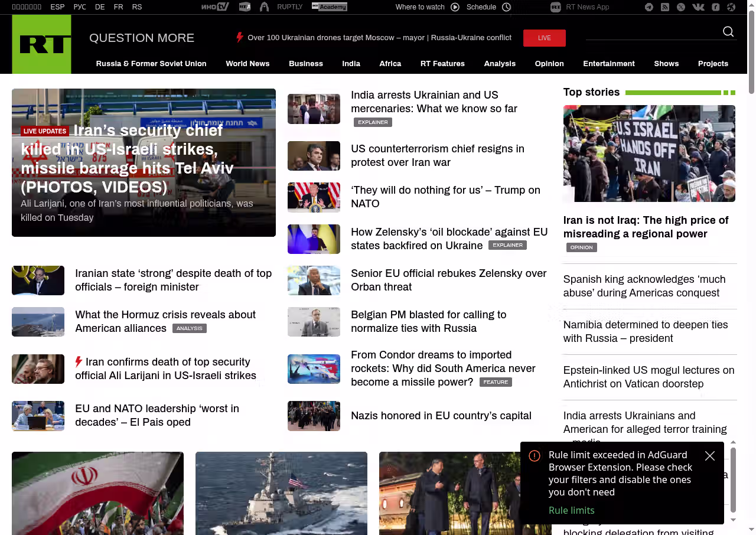
Task: Open 'Nazis honored in EU country's capital' article
Action: tap(441, 416)
